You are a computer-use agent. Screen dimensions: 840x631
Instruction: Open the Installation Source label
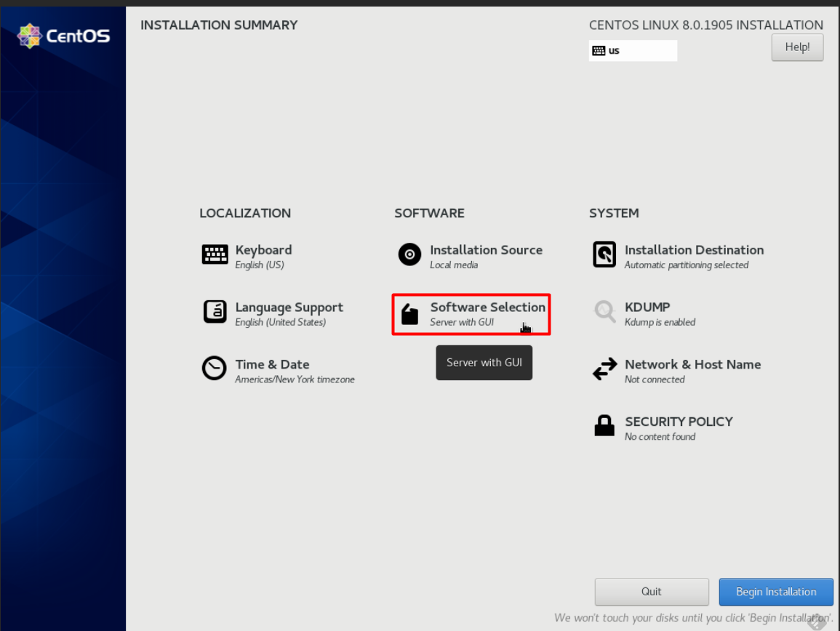pyautogui.click(x=486, y=250)
